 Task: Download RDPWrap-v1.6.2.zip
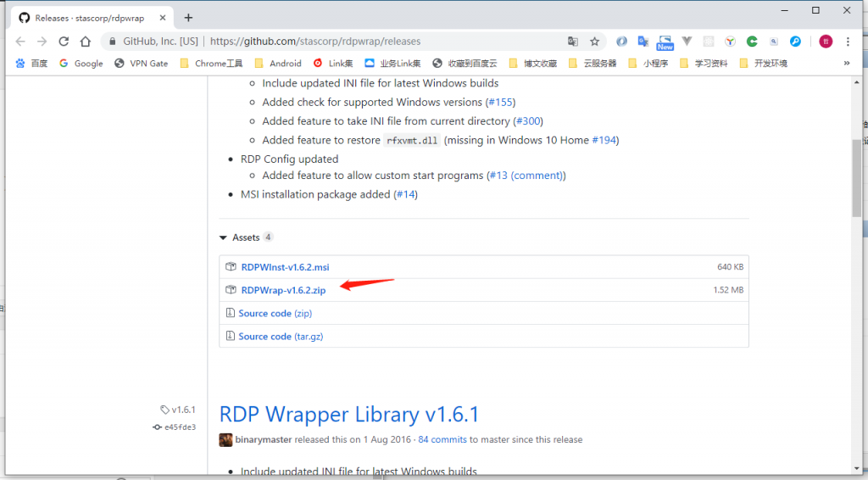coord(283,290)
